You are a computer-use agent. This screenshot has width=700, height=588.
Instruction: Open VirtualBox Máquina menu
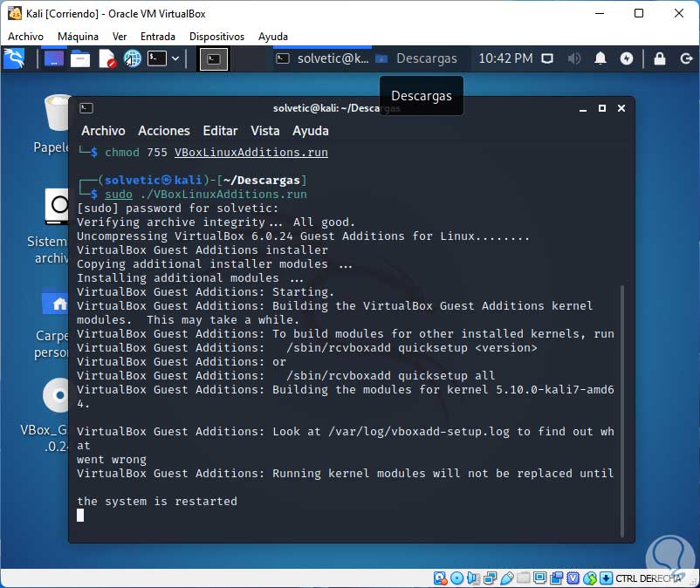click(78, 37)
